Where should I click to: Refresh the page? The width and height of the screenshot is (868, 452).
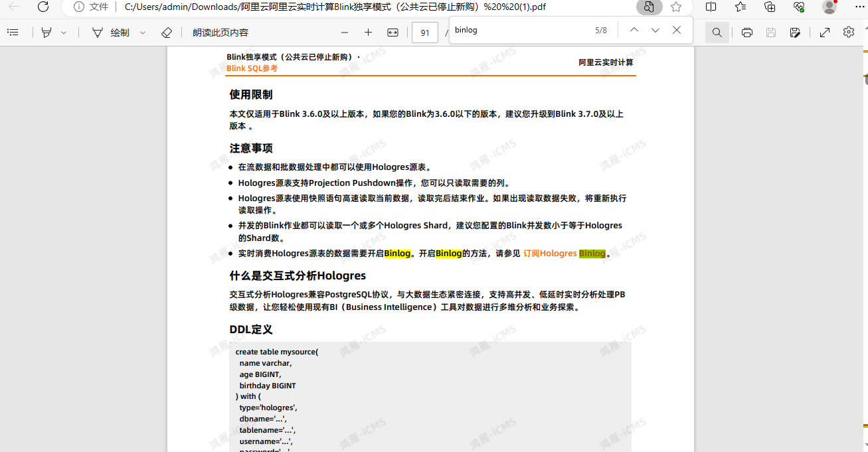coord(43,7)
